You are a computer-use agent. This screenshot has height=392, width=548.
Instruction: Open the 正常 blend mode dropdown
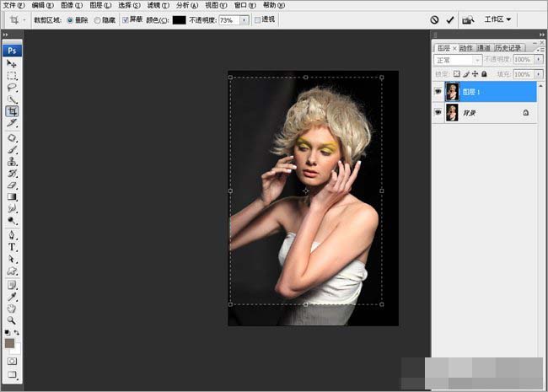coord(458,60)
